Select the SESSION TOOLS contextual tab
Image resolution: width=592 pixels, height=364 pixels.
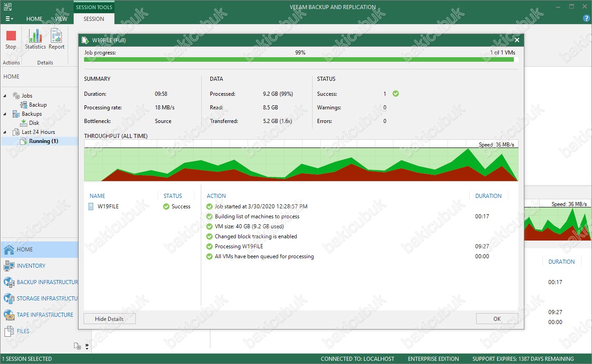[94, 7]
